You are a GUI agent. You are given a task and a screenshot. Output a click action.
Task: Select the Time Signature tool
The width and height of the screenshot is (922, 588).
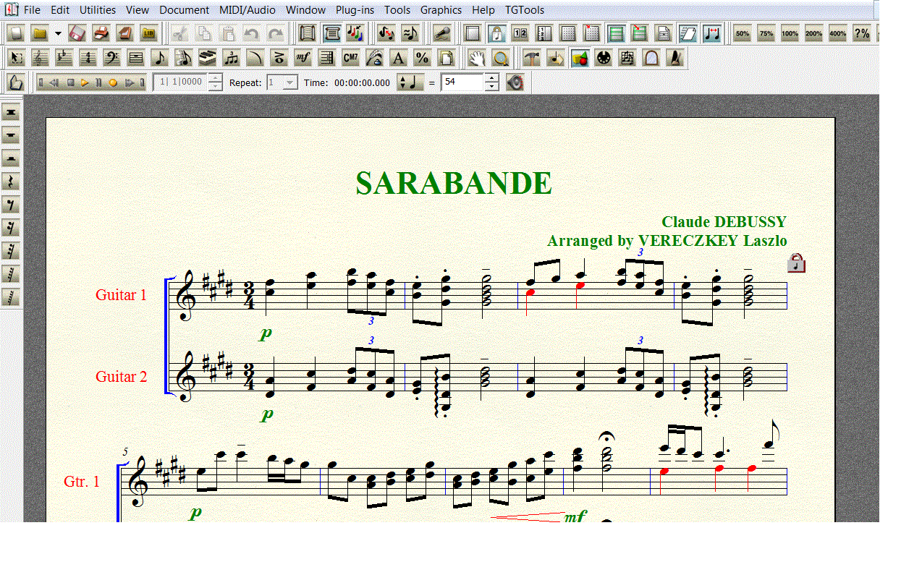click(88, 58)
